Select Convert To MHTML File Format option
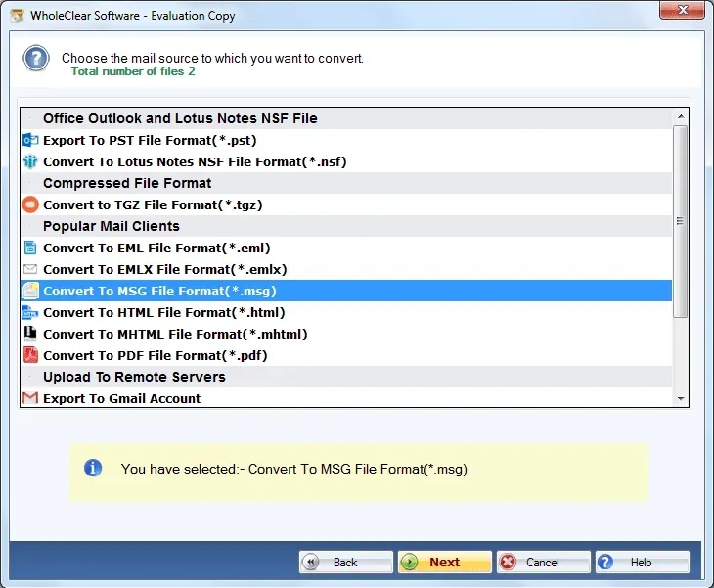 tap(346, 334)
